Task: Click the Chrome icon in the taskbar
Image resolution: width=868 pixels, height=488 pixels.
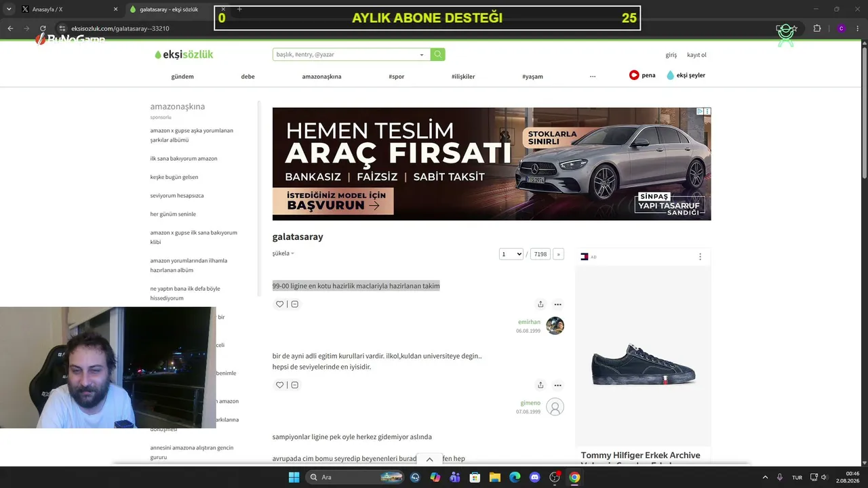Action: [x=574, y=477]
